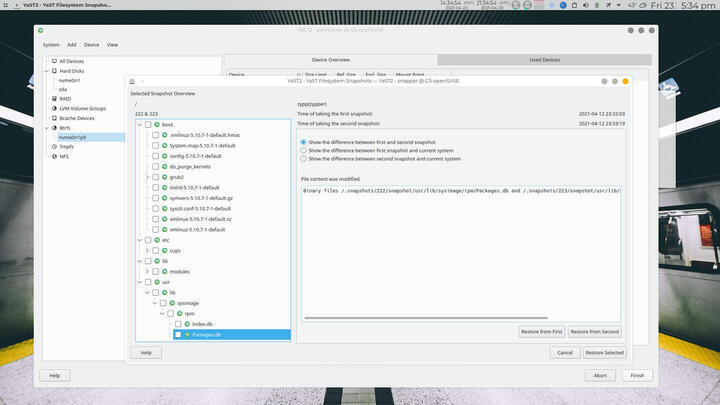Screen dimensions: 720x405
Task: Click the YaST icon in partitioner titlebar
Action: (x=40, y=30)
